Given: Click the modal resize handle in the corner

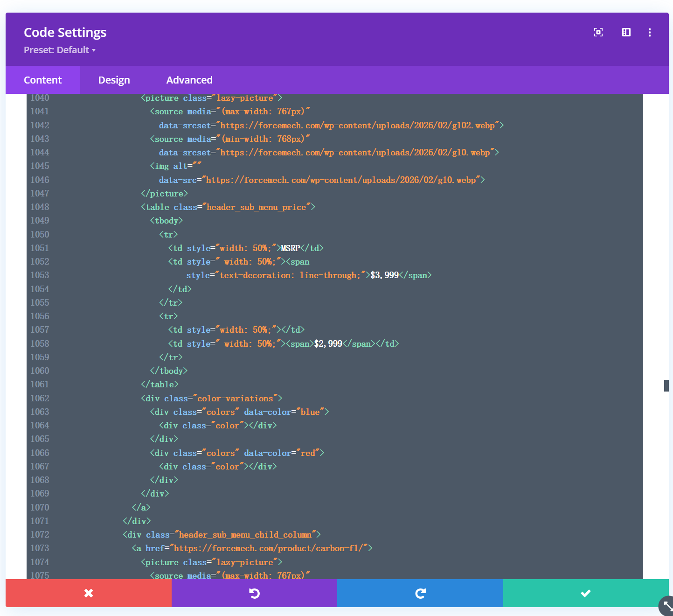Looking at the screenshot, I should [x=667, y=606].
